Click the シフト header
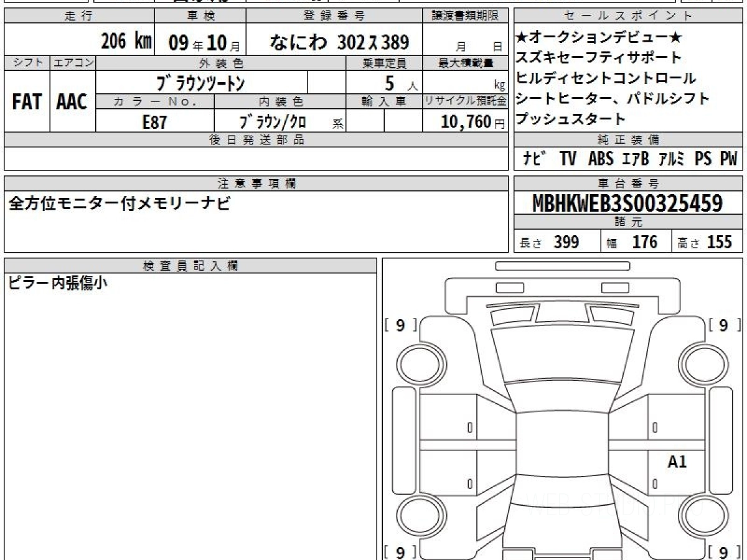The image size is (747, 560). click(x=27, y=63)
